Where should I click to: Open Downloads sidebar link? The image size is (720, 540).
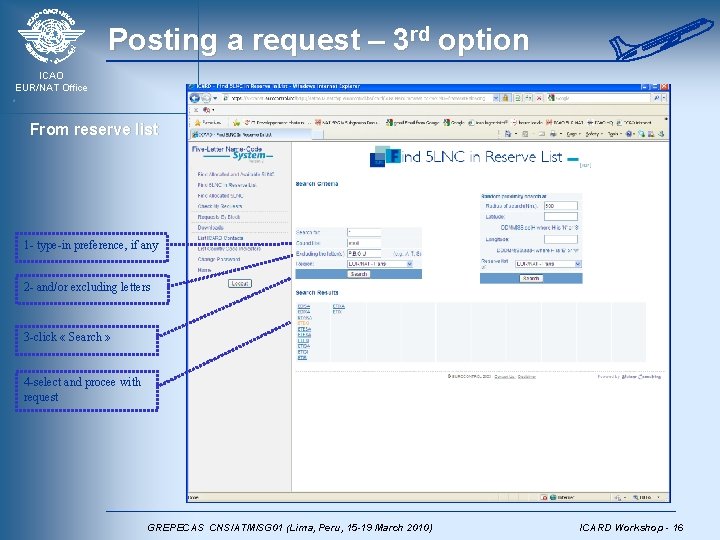[x=210, y=227]
